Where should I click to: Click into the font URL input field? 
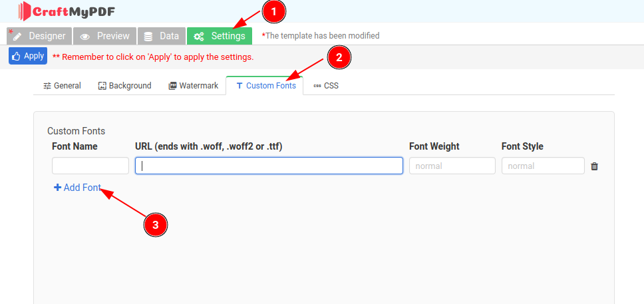click(269, 166)
